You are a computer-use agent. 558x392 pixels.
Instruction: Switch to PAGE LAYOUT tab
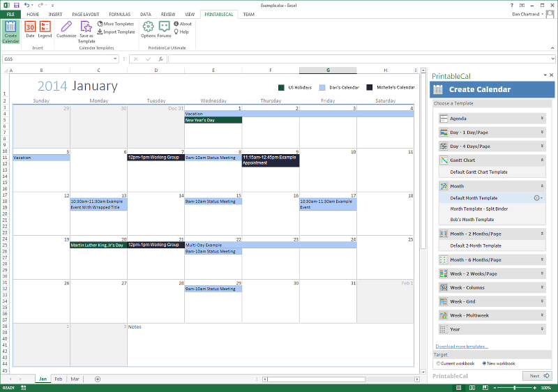85,14
